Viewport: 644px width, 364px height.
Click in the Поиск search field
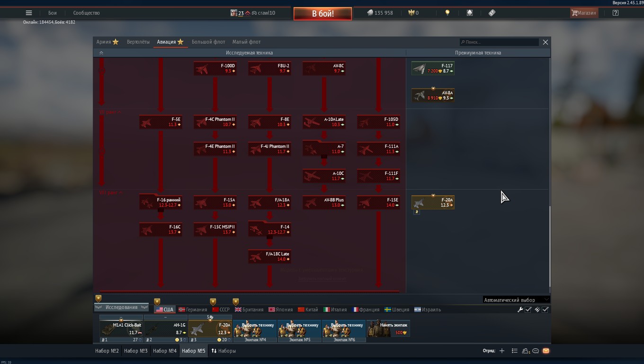(499, 42)
